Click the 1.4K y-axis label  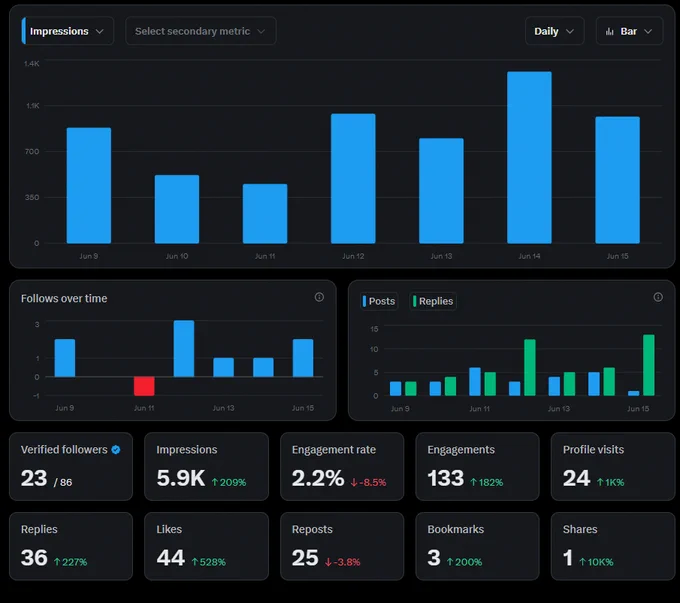coord(32,64)
